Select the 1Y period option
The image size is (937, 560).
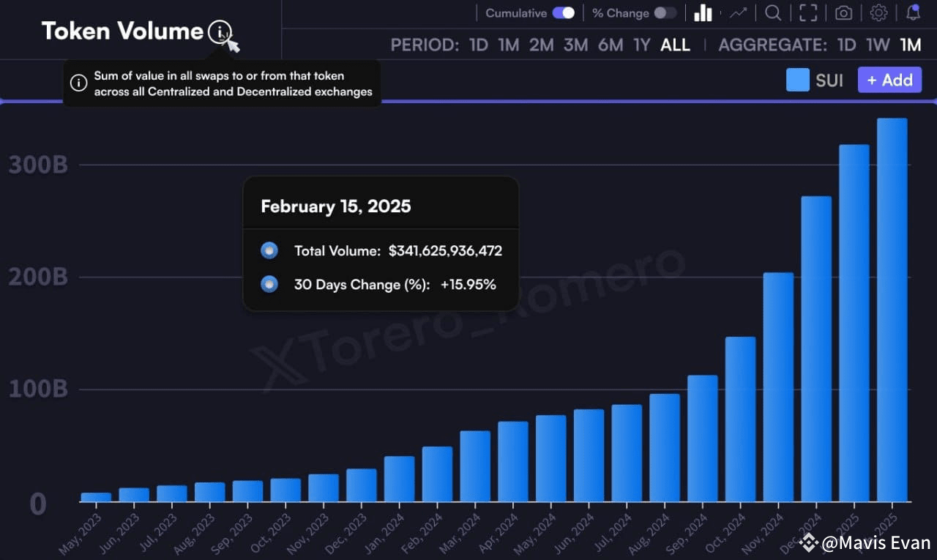pos(642,45)
